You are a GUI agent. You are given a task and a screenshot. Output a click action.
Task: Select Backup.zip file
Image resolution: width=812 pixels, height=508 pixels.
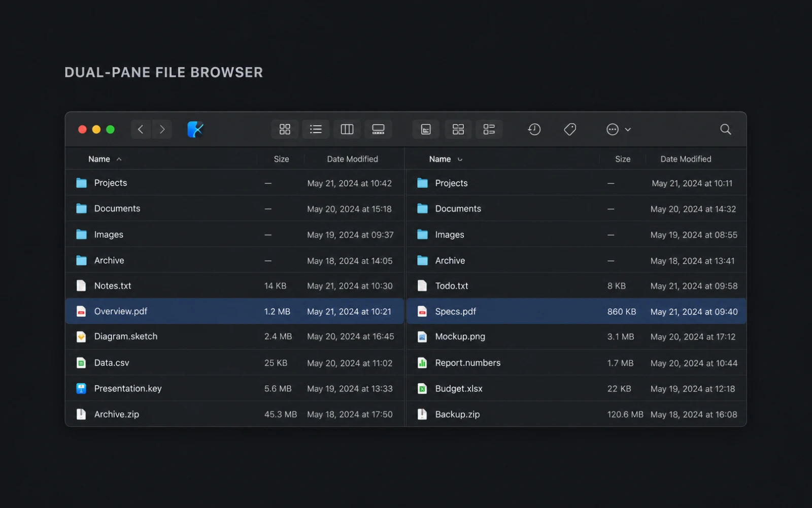(576, 415)
